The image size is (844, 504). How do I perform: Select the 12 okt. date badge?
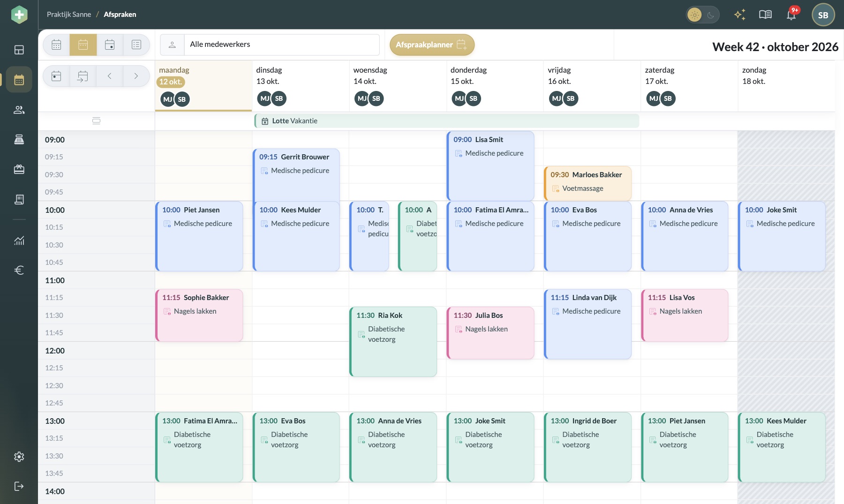[170, 82]
